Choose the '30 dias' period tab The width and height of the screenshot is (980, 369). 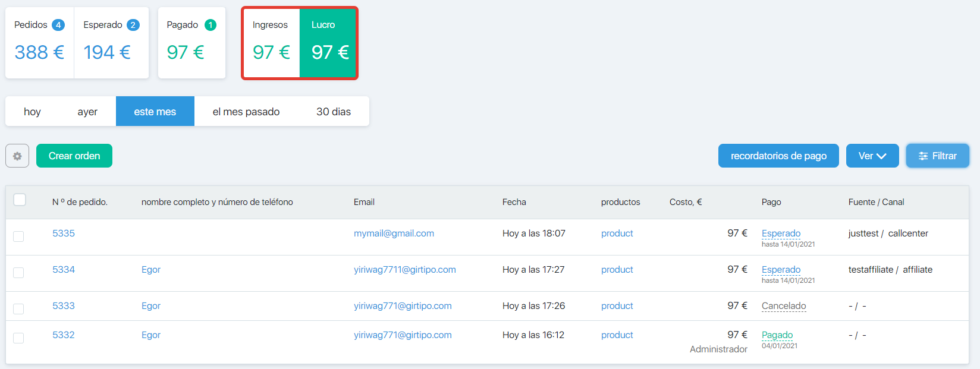pyautogui.click(x=333, y=112)
